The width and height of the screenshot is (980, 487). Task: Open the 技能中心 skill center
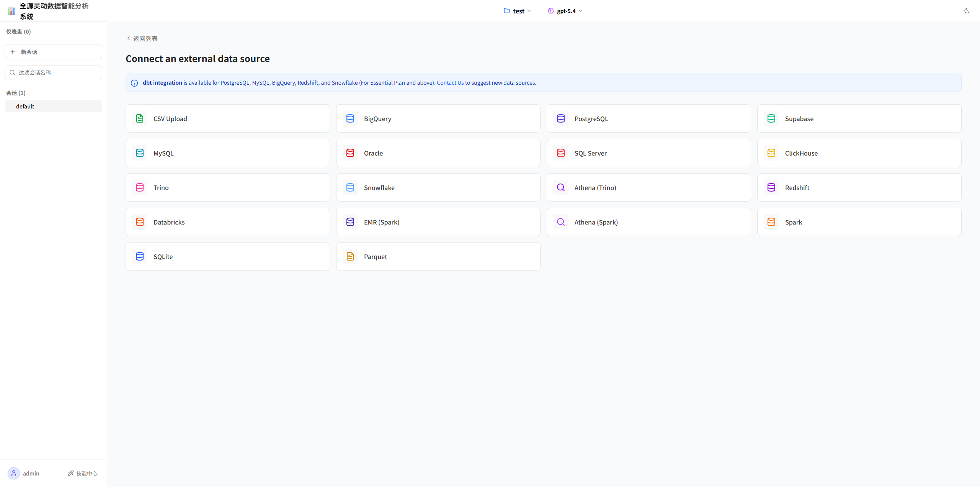click(x=83, y=473)
